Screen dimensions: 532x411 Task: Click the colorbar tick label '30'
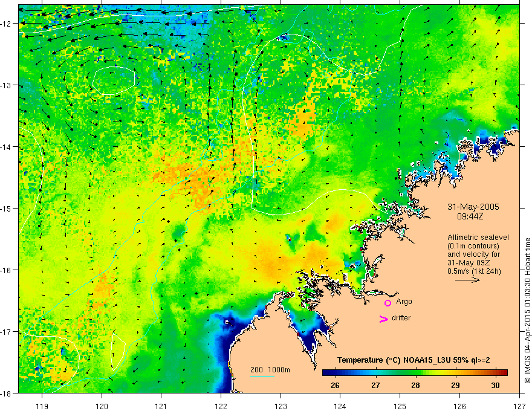[495, 385]
